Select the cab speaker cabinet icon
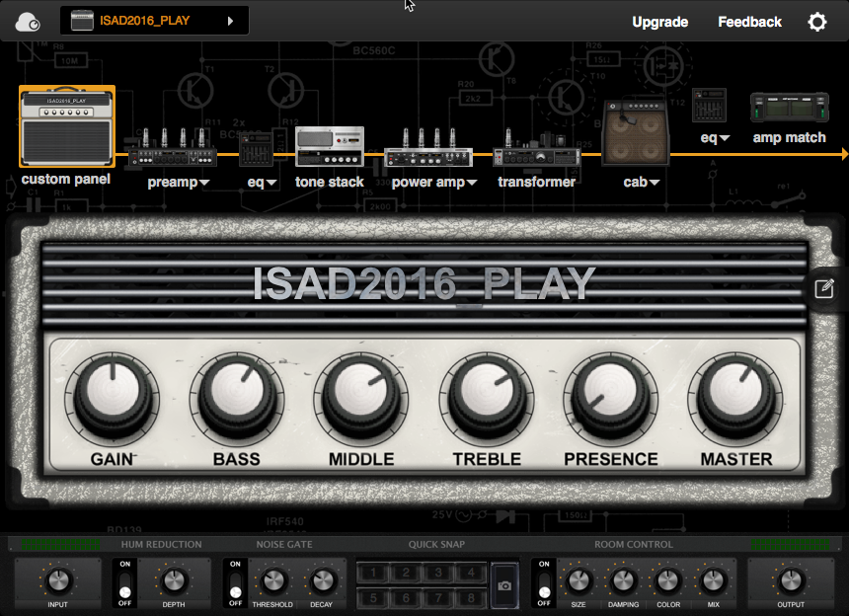The width and height of the screenshot is (849, 616). (635, 133)
